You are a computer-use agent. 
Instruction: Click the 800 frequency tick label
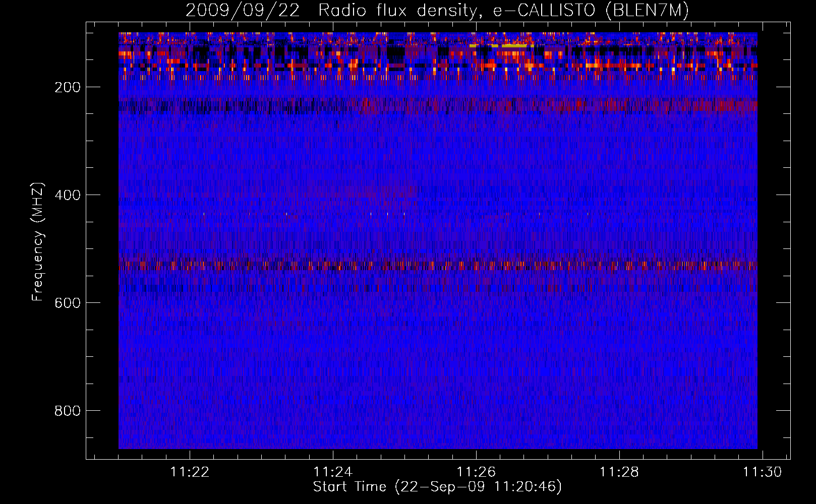[68, 411]
